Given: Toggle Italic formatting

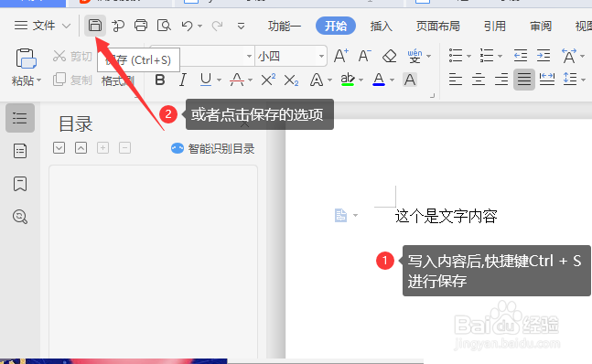Looking at the screenshot, I should [183, 80].
